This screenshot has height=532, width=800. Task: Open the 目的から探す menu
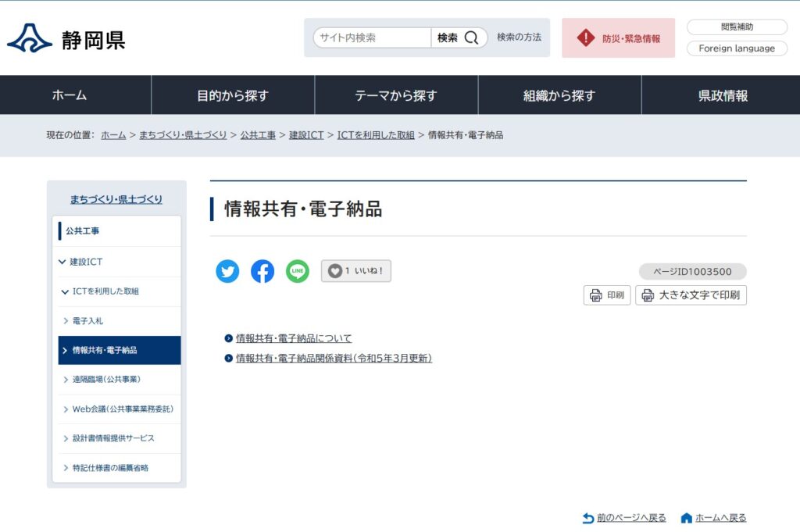[232, 95]
